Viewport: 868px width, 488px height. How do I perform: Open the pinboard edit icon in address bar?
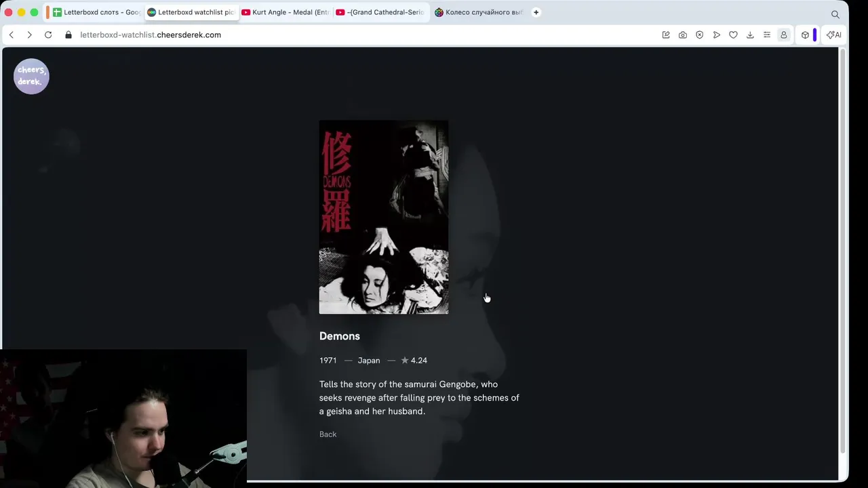666,35
